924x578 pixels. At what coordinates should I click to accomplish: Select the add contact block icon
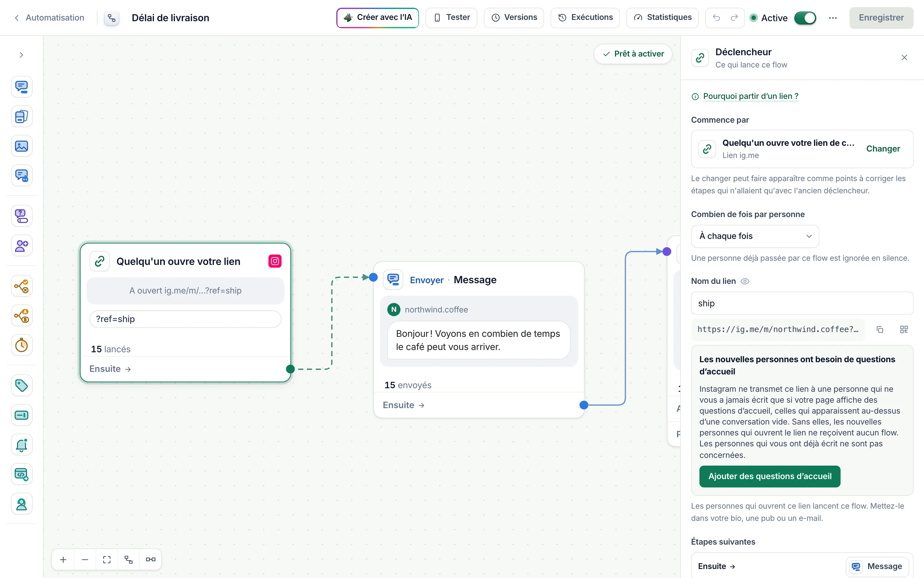(x=21, y=245)
